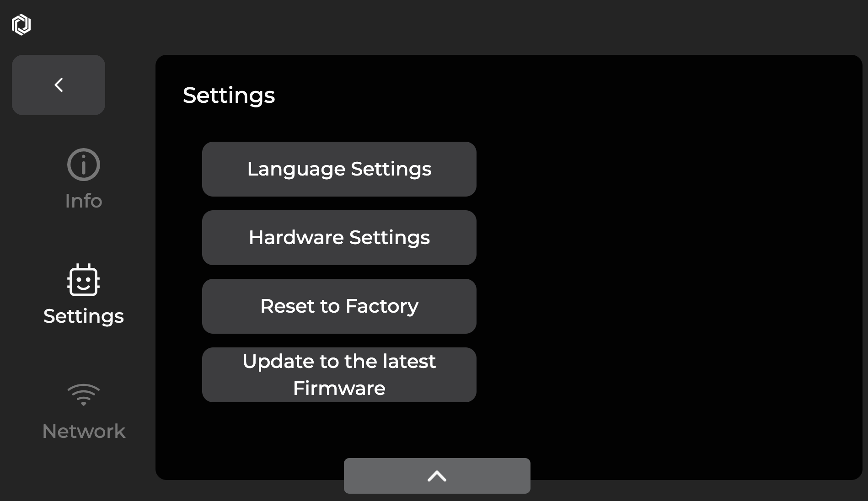The height and width of the screenshot is (501, 868).
Task: Open Hardware Settings
Action: (x=339, y=238)
